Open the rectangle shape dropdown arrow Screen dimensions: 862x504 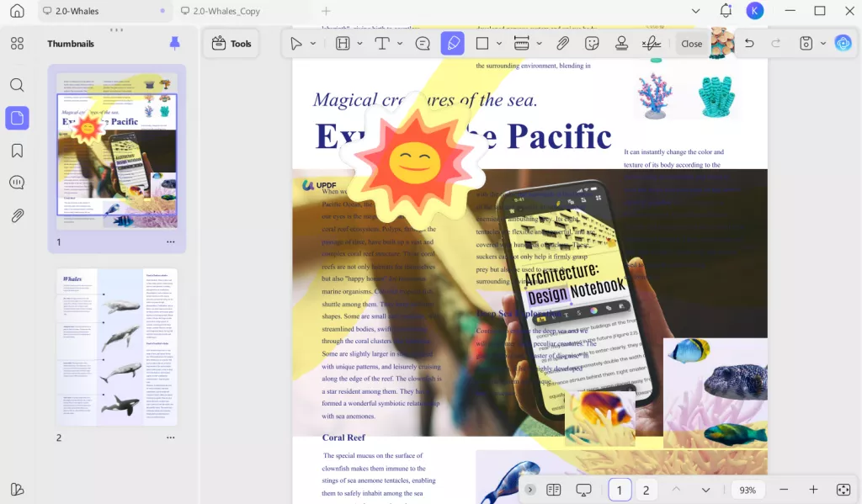(498, 44)
